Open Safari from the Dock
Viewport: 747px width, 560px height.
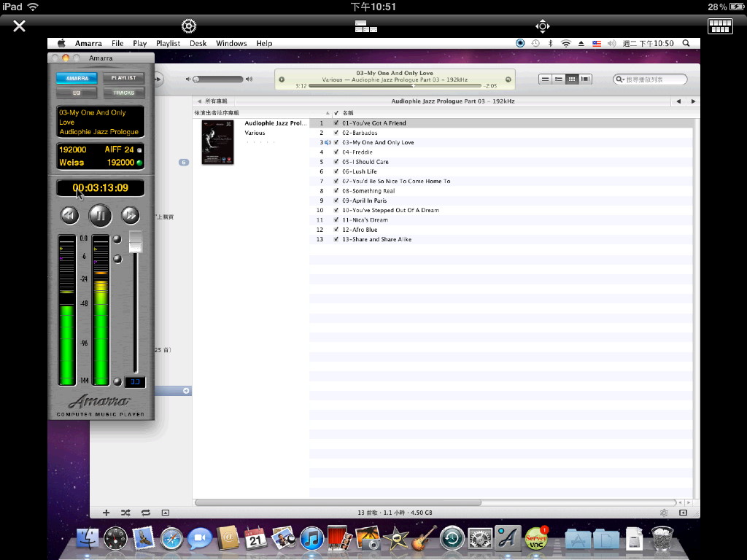click(x=171, y=539)
